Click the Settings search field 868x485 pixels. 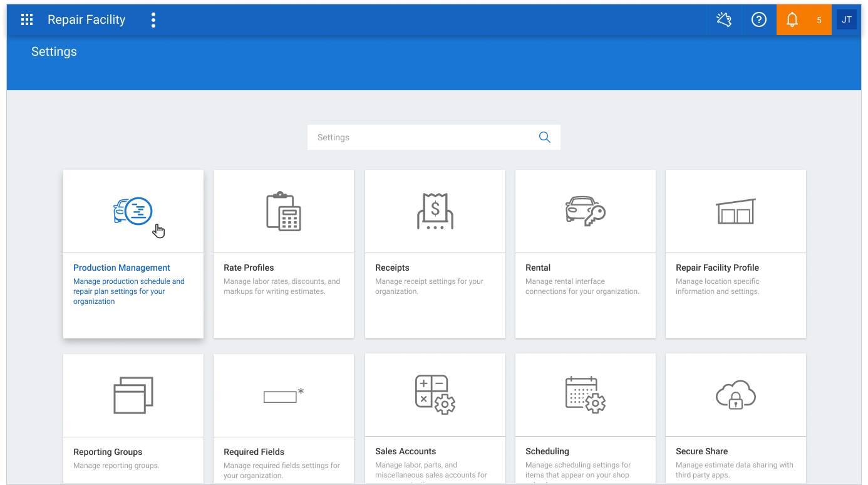[433, 137]
